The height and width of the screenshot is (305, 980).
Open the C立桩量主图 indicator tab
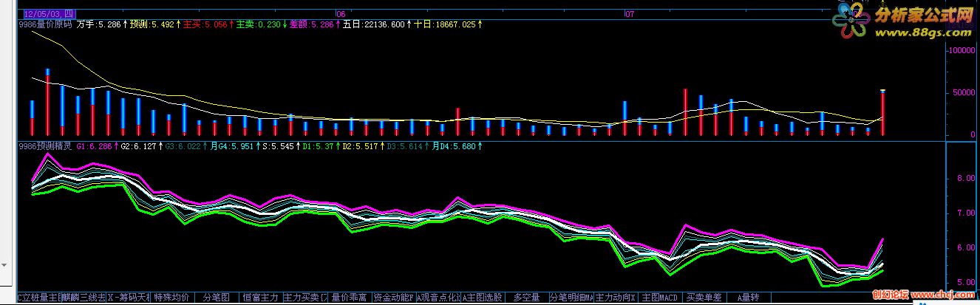coord(39,298)
